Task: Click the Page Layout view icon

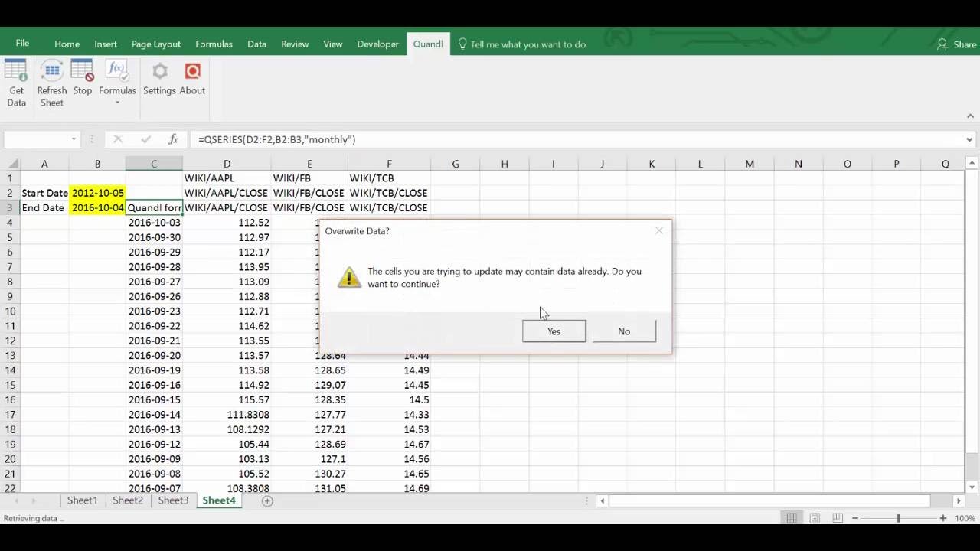Action: pyautogui.click(x=813, y=518)
